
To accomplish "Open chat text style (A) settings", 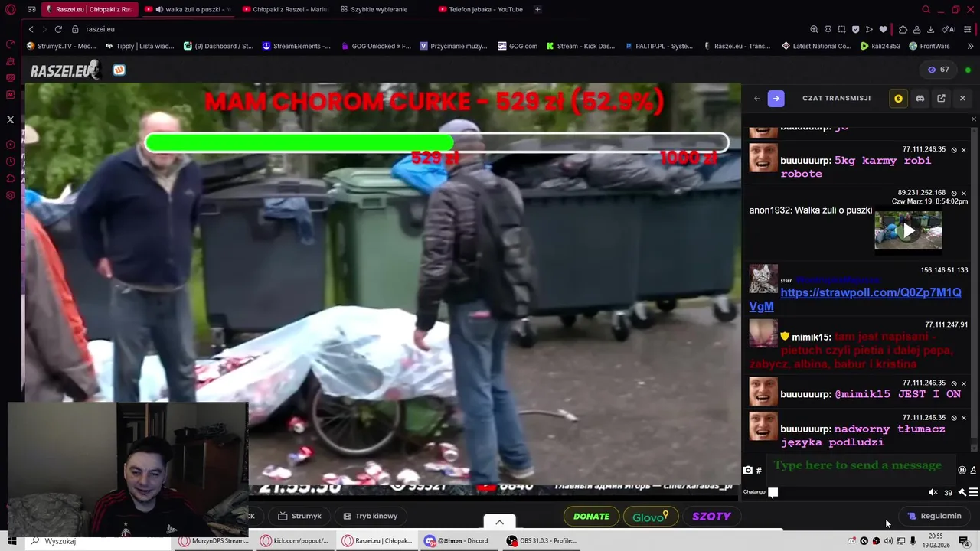I will 973,470.
